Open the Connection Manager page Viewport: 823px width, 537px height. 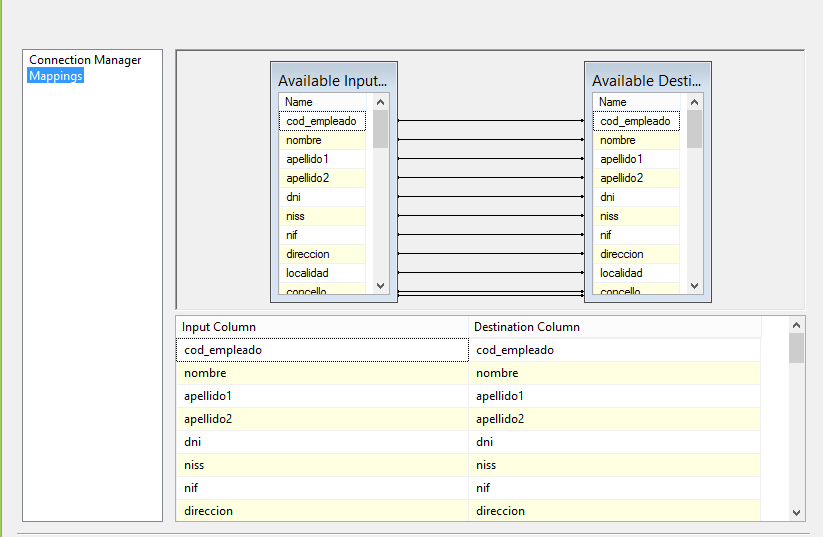tap(85, 60)
